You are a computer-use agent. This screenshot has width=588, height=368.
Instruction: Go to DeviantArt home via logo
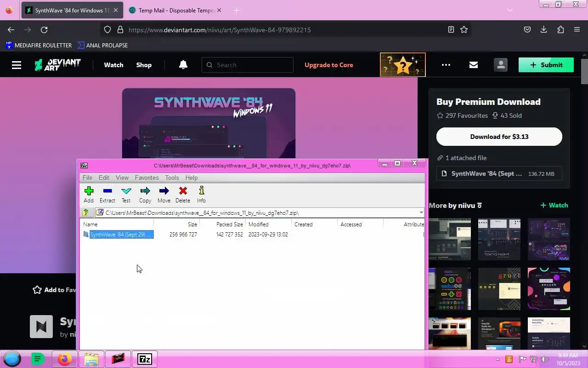coord(58,65)
